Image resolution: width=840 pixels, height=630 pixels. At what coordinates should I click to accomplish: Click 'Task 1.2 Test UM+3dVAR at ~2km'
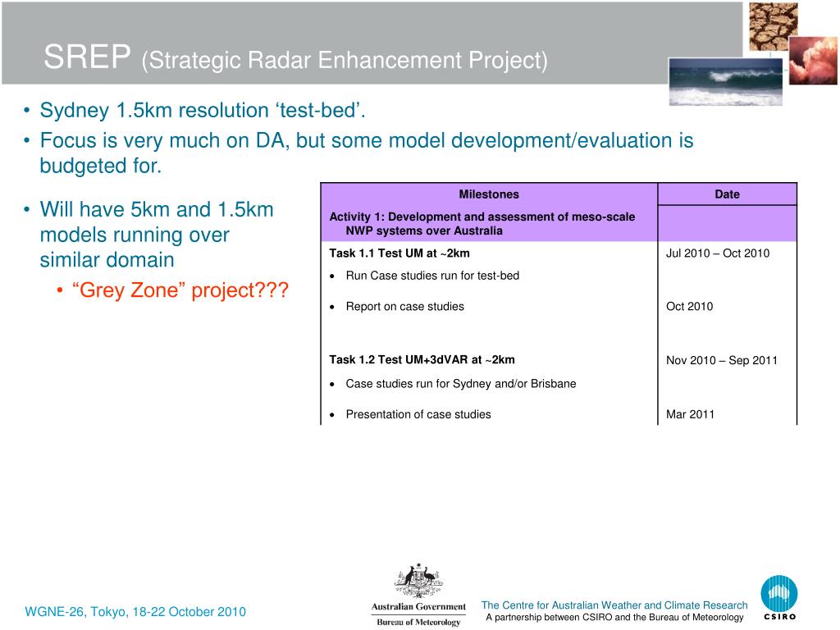tap(422, 360)
